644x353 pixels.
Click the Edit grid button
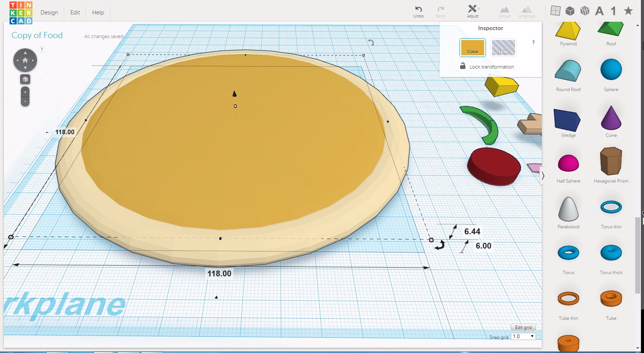point(523,327)
